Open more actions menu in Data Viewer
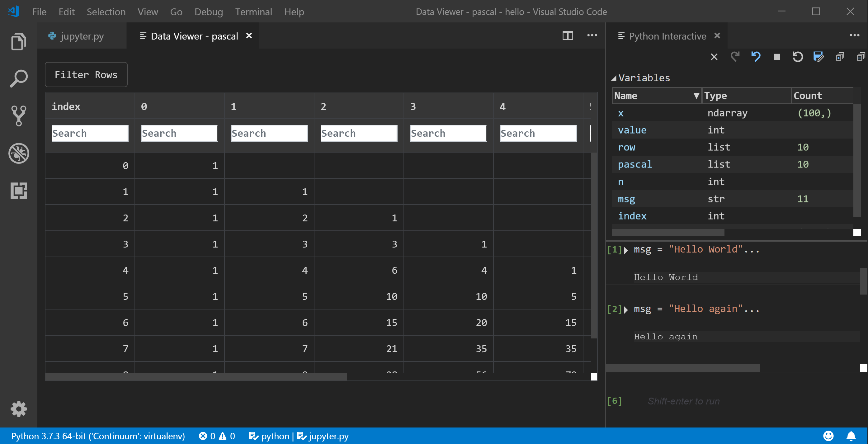 tap(592, 36)
